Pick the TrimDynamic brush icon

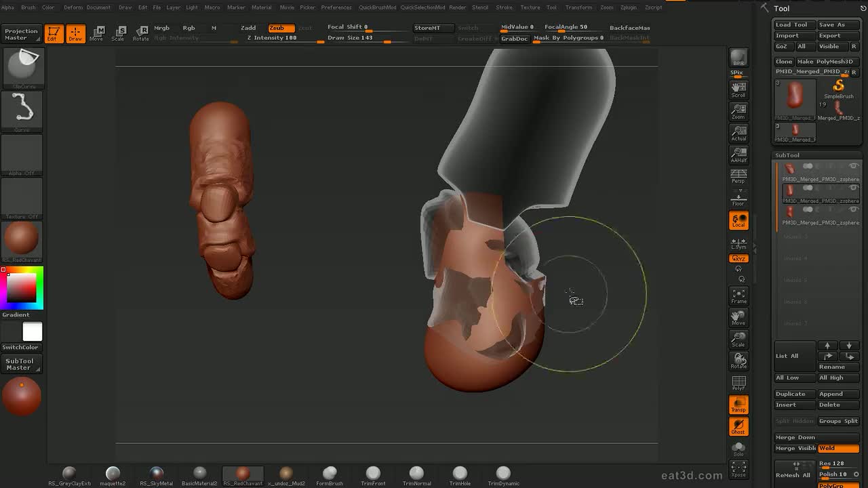tap(503, 474)
